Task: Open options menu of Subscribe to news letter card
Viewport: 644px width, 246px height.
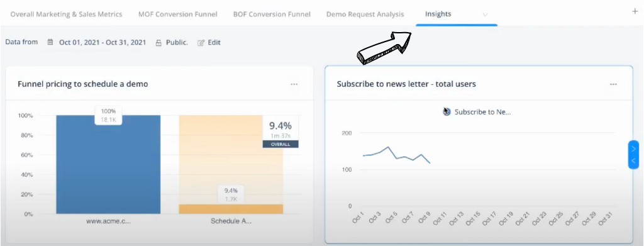Action: pos(613,84)
